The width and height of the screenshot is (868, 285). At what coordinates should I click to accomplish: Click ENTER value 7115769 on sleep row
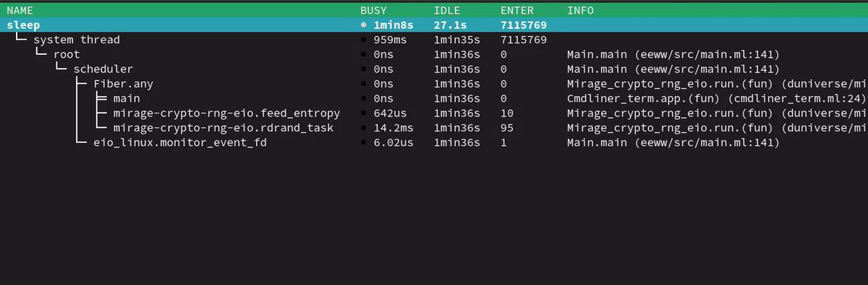(523, 25)
